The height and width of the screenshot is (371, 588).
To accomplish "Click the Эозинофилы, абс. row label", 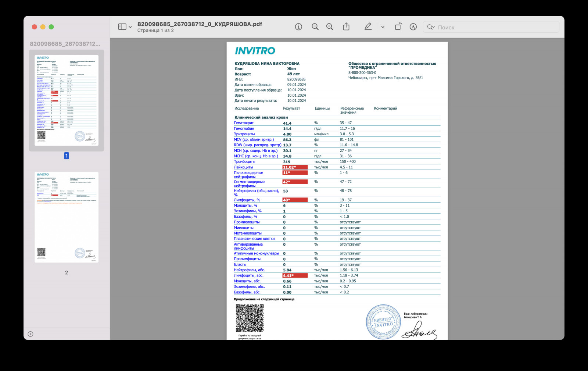I will pyautogui.click(x=250, y=286).
